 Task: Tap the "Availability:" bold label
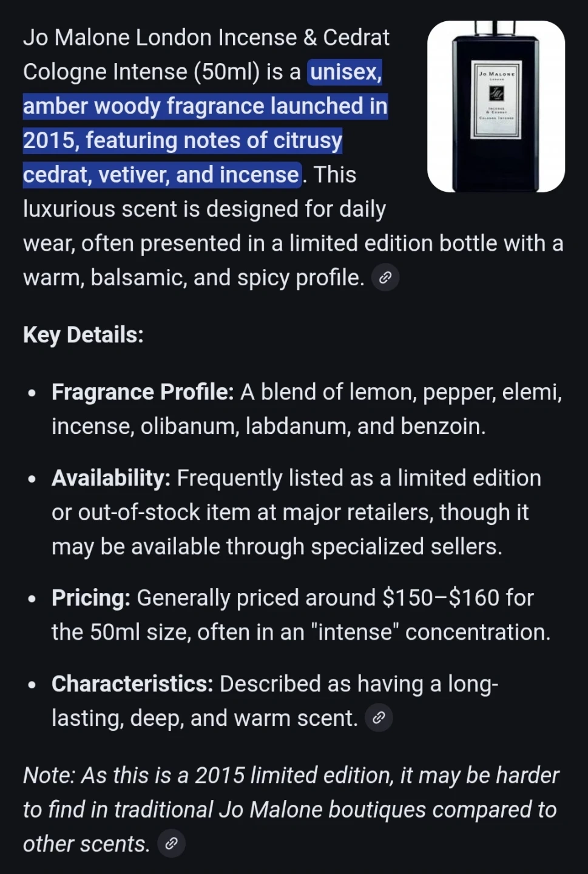click(111, 478)
